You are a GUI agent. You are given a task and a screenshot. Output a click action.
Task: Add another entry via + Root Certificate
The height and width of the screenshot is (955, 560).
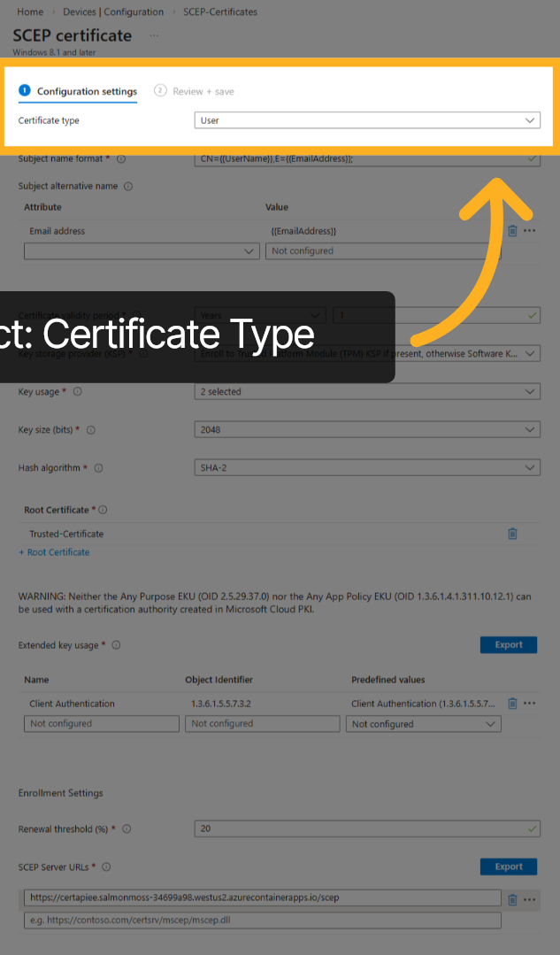(54, 551)
